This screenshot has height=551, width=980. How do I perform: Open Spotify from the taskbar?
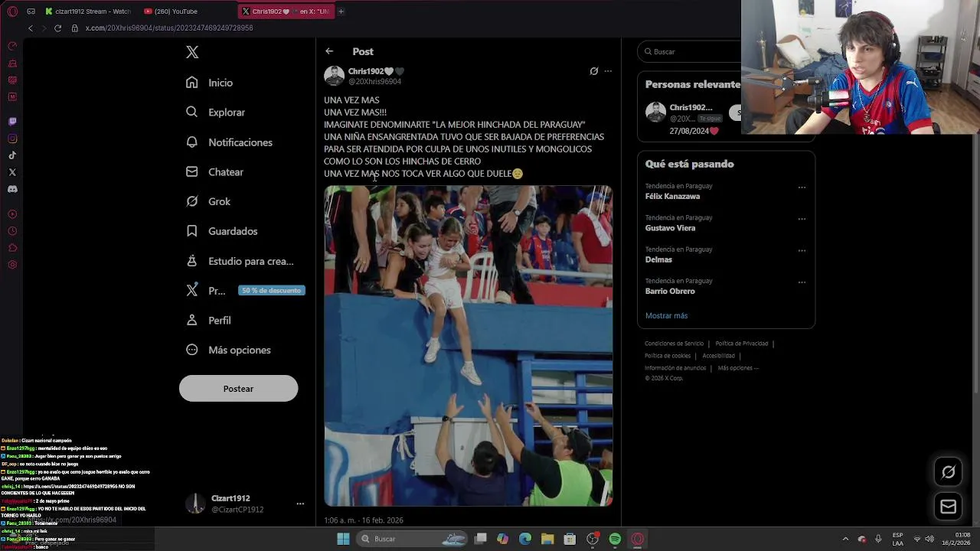point(615,539)
